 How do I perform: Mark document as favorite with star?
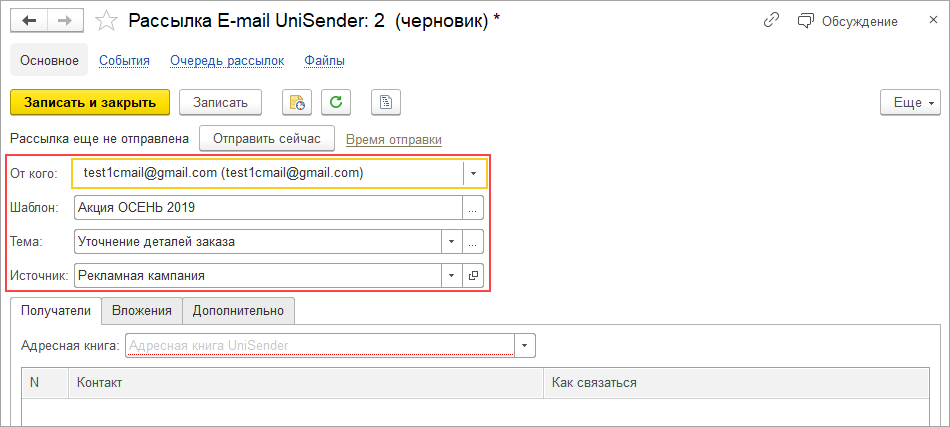tap(104, 20)
